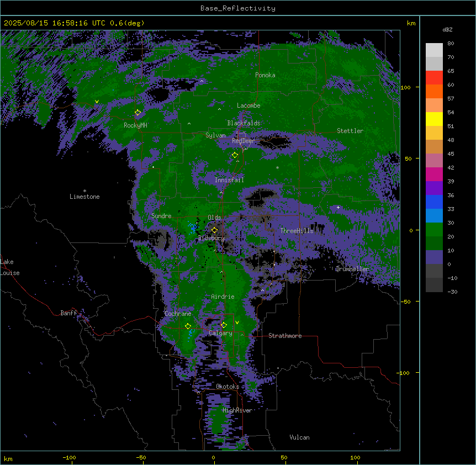Click the white plus marker east of ThreeHills
This screenshot has height=465, width=476.
click(338, 207)
